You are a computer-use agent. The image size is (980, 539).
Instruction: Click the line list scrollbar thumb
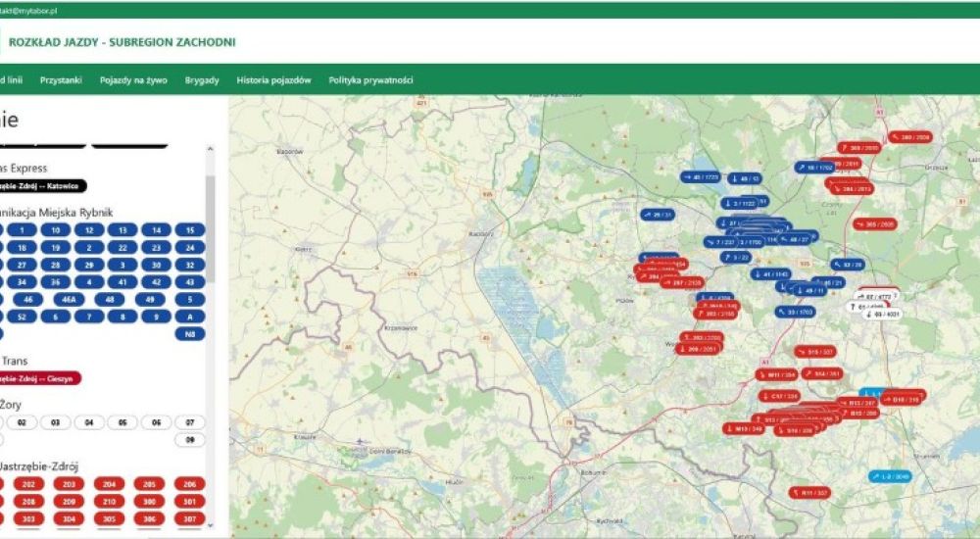click(210, 228)
